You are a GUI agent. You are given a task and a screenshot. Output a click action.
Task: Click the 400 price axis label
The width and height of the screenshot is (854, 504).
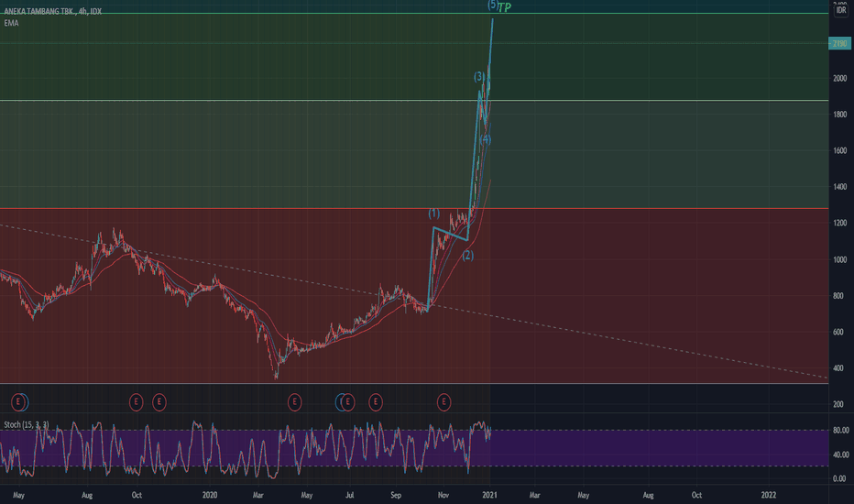tap(838, 368)
